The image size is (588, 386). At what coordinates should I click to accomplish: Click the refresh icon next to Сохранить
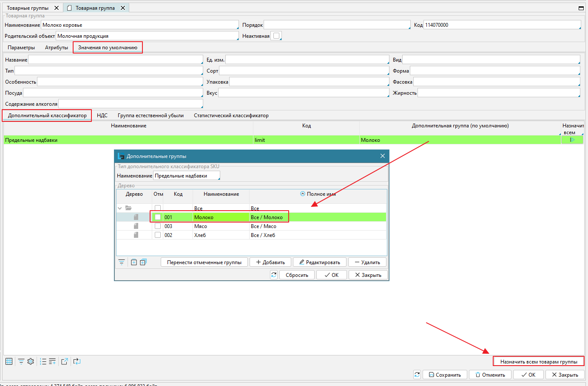pos(417,375)
